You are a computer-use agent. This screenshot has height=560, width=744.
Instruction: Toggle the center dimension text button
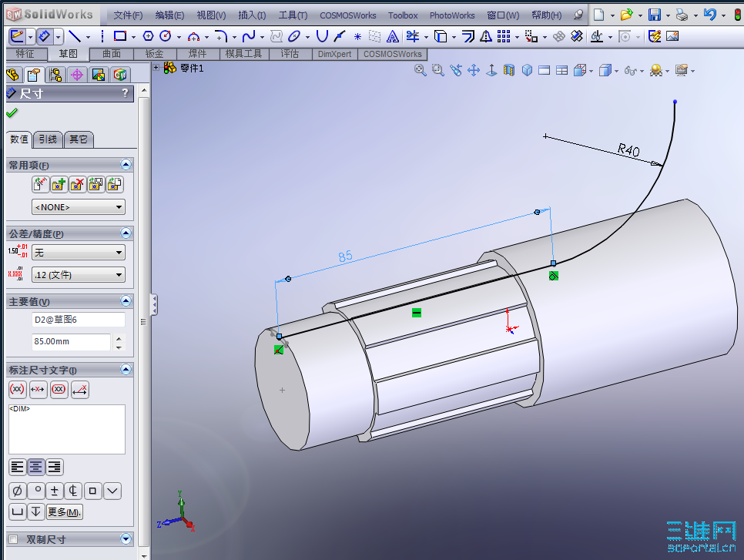(38, 390)
